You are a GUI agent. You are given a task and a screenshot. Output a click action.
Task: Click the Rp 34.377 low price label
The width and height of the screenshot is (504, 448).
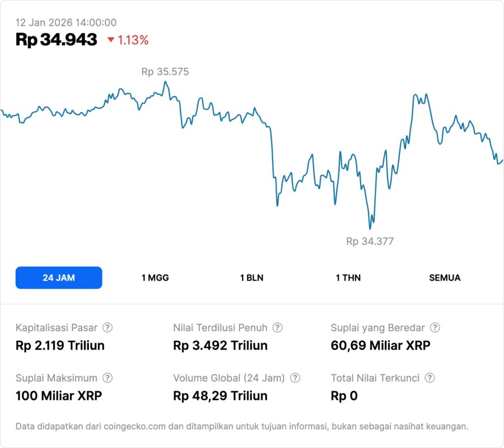(370, 241)
